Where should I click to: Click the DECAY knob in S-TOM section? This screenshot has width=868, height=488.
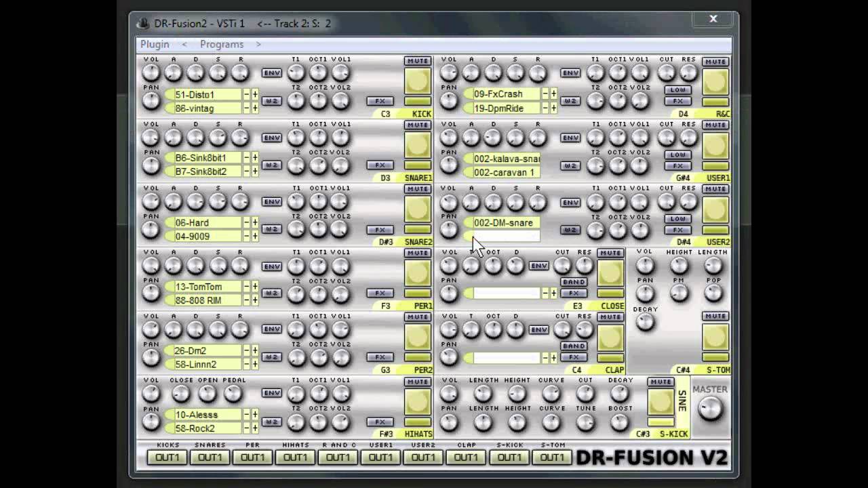point(645,322)
